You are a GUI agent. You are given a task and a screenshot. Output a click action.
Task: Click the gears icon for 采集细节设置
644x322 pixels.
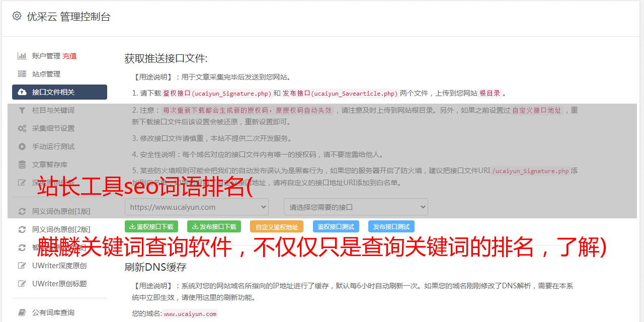click(x=22, y=128)
